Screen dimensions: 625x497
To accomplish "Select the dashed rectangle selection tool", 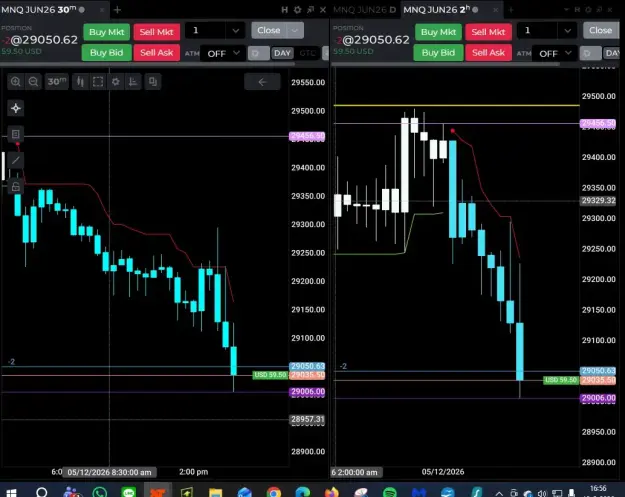I will [x=98, y=82].
